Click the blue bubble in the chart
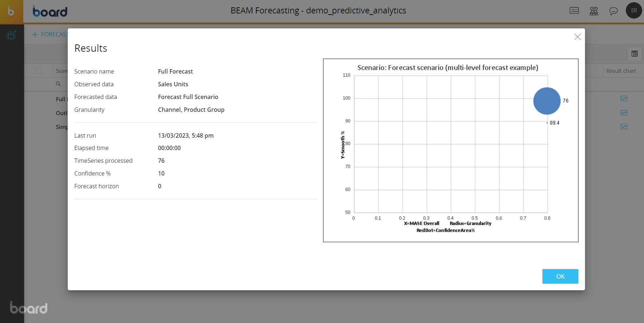The height and width of the screenshot is (323, 644). pyautogui.click(x=547, y=101)
